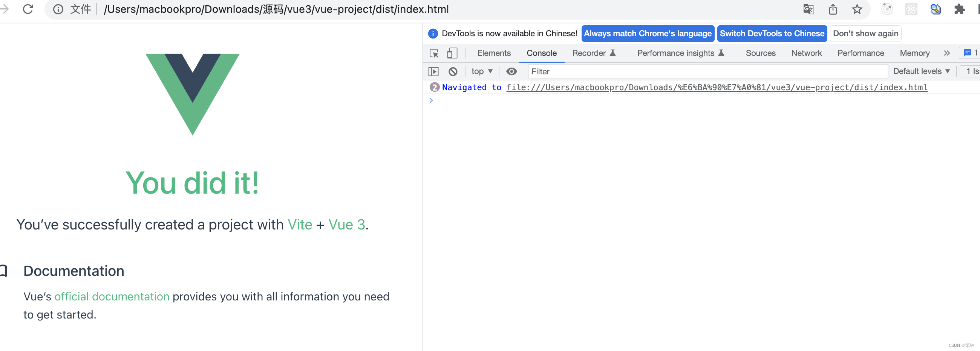Click the browser address bar URL

point(277,9)
